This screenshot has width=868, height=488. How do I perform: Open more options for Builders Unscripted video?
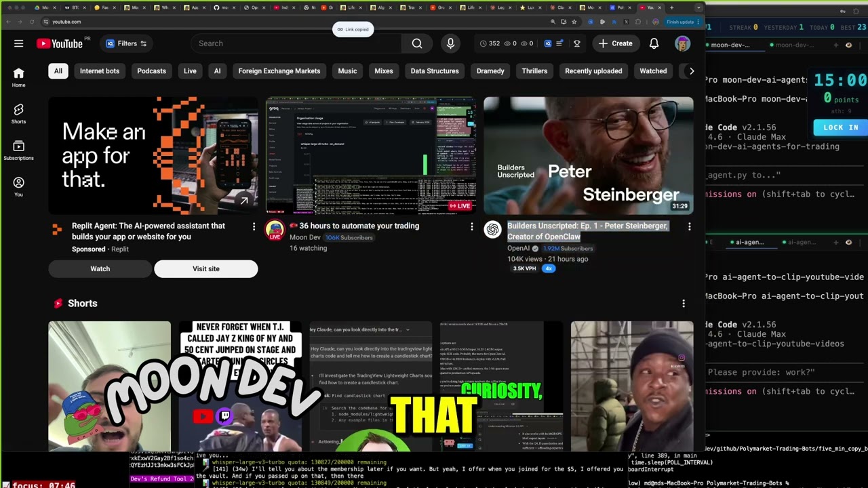click(690, 226)
